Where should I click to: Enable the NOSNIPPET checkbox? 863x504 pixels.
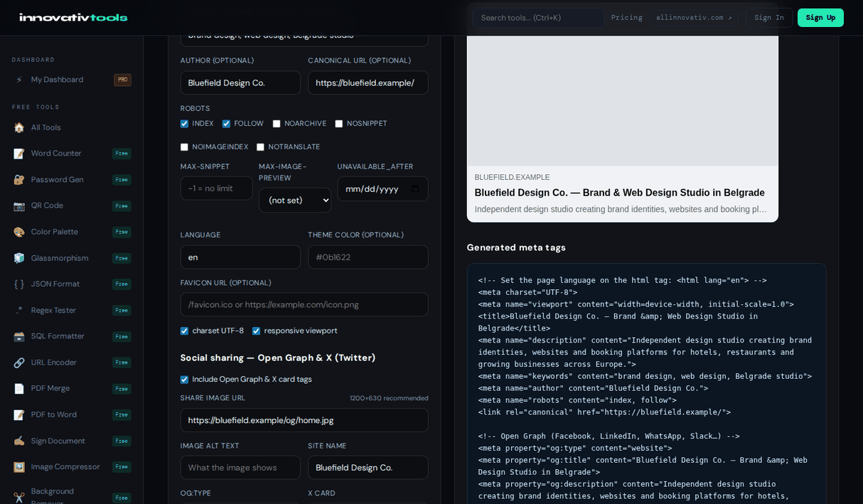pyautogui.click(x=339, y=124)
